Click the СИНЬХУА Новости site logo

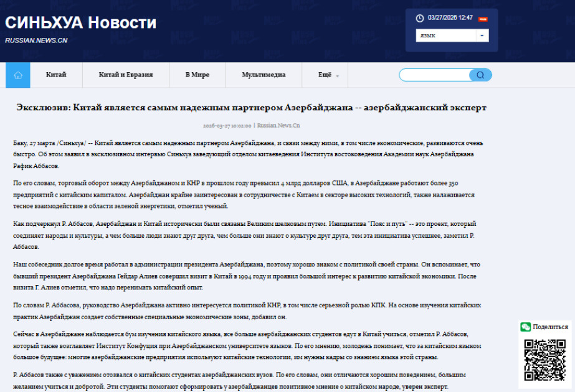80,23
